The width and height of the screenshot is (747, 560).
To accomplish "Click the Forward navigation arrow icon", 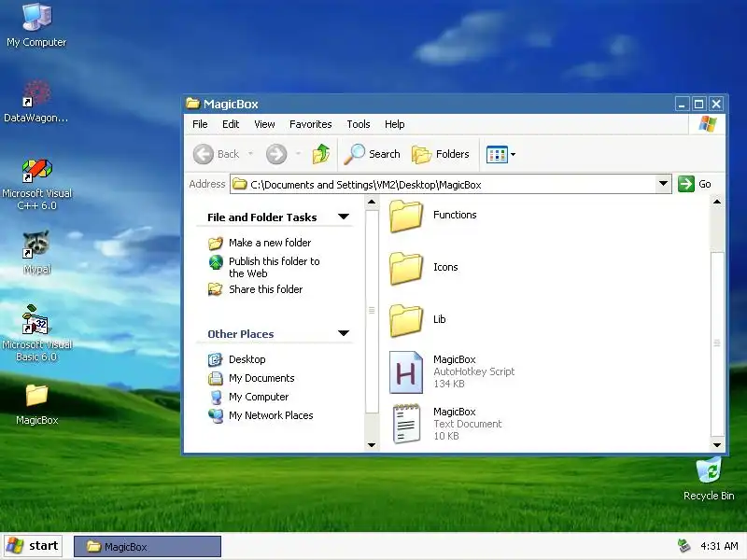I will click(276, 154).
